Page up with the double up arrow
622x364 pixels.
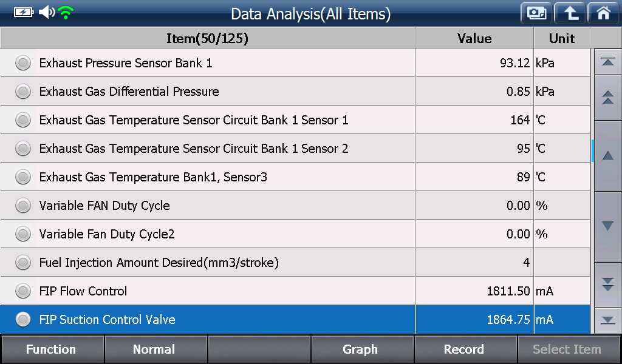tap(607, 98)
